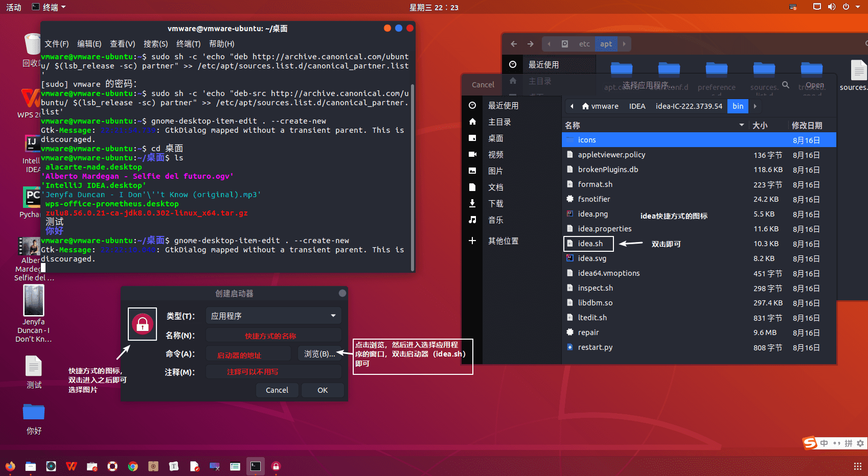The image size is (868, 476).
Task: Open Sogou input settings gear
Action: click(x=860, y=443)
